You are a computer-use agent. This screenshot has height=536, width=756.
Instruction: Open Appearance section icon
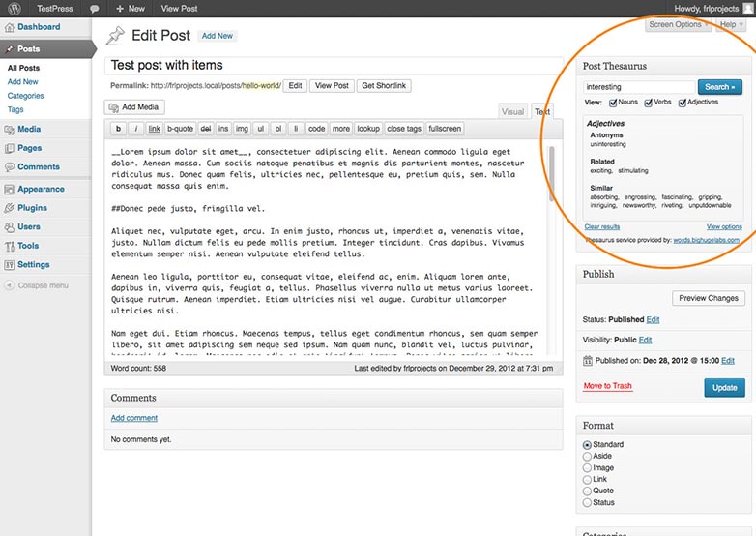[9, 189]
